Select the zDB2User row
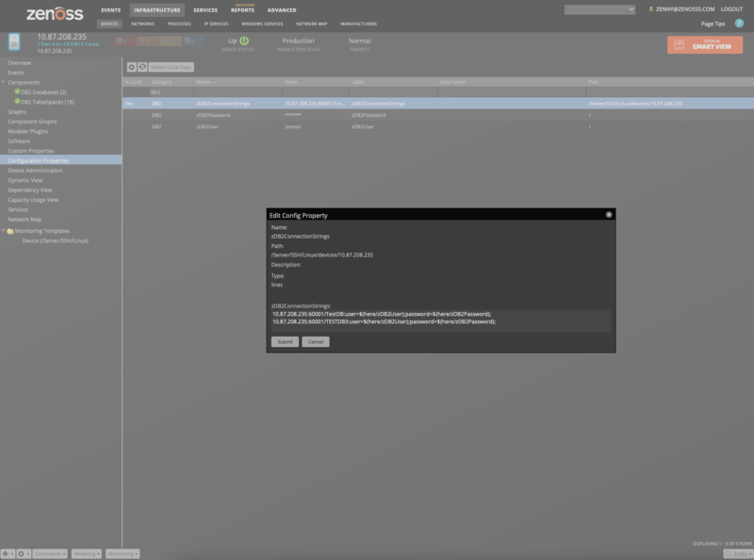Image resolution: width=754 pixels, height=560 pixels. 438,126
